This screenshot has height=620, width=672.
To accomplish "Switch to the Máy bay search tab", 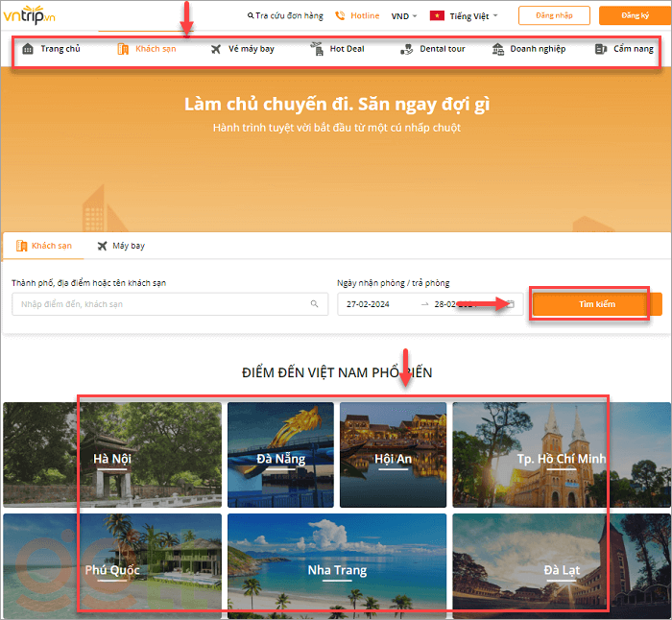I will point(121,246).
